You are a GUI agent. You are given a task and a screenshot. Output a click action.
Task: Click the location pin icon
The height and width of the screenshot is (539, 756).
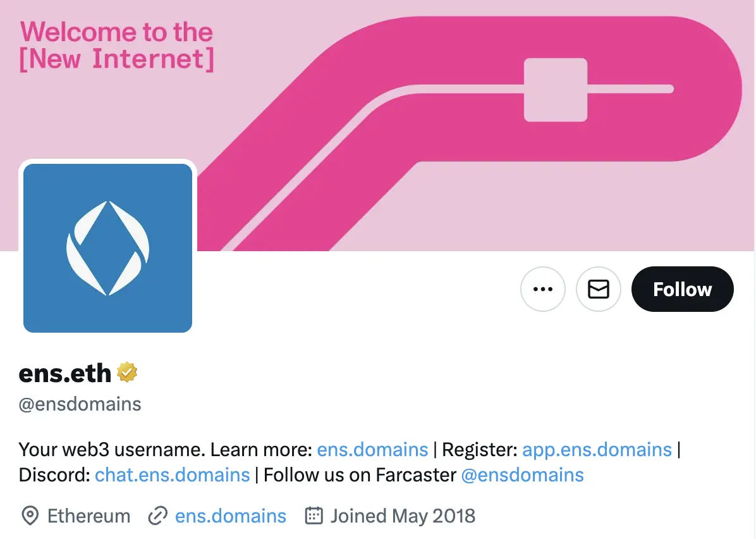(x=29, y=516)
